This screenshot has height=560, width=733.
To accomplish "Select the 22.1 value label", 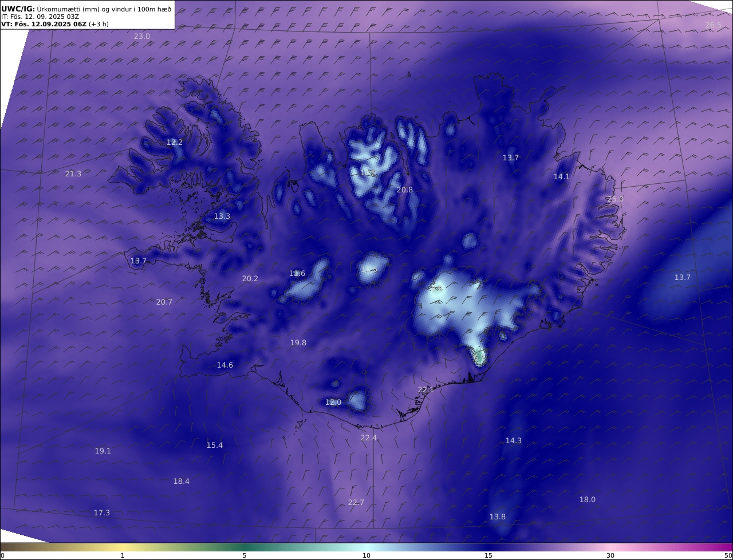I will click(426, 390).
